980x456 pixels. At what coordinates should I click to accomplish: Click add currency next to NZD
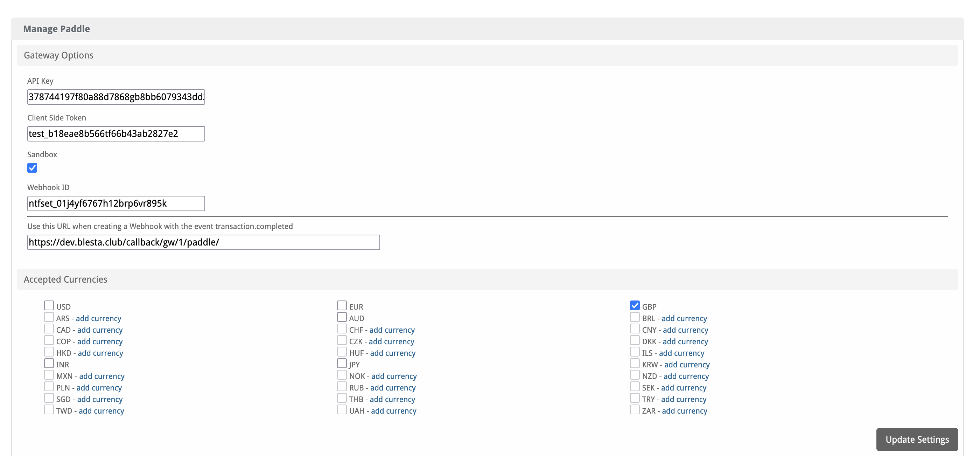(686, 376)
